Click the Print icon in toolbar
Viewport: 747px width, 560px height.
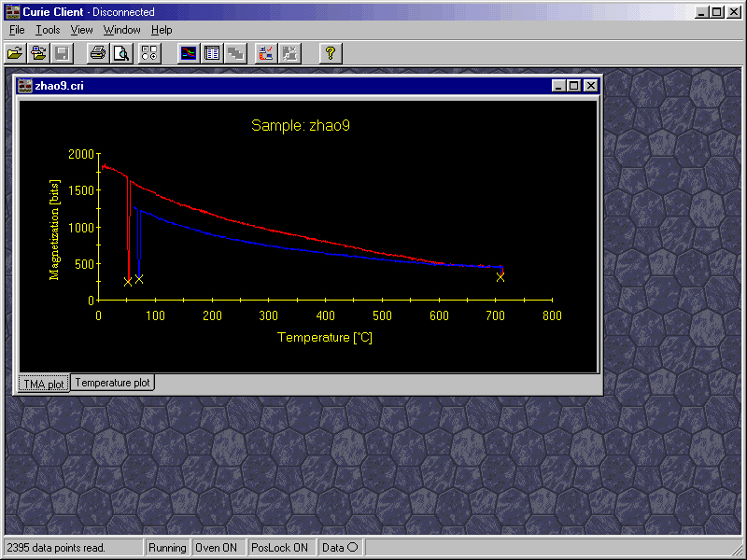point(97,53)
